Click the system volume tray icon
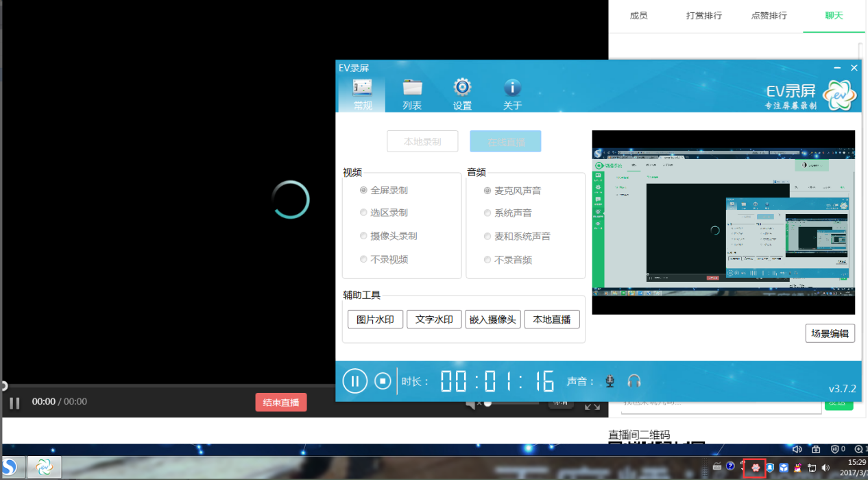Viewport: 868px width, 480px height. tap(825, 468)
